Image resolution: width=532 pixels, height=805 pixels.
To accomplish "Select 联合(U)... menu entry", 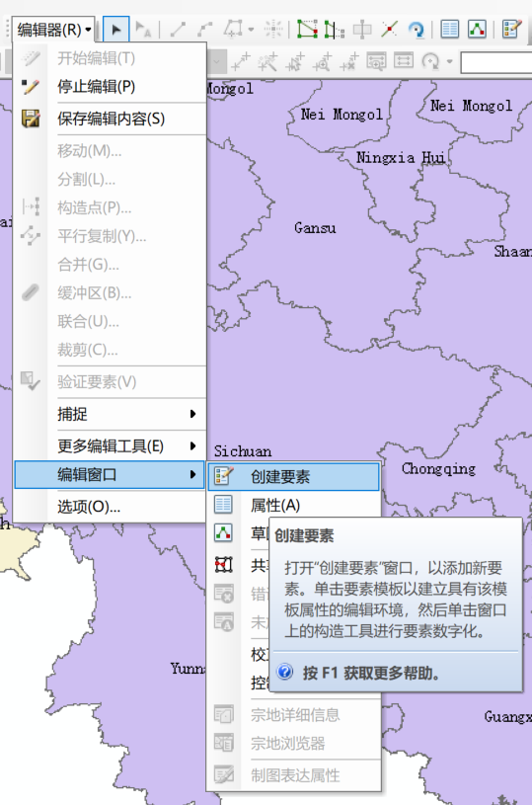I will pos(111,321).
